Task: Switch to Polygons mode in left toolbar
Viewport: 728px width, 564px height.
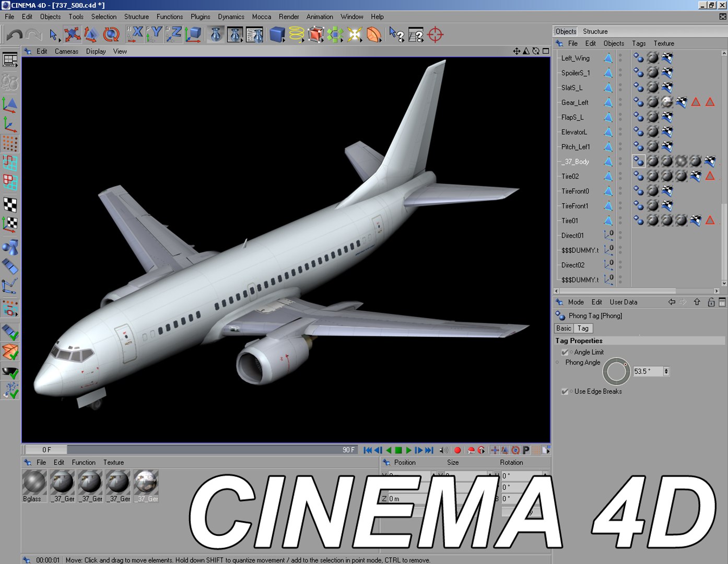Action: [x=10, y=183]
